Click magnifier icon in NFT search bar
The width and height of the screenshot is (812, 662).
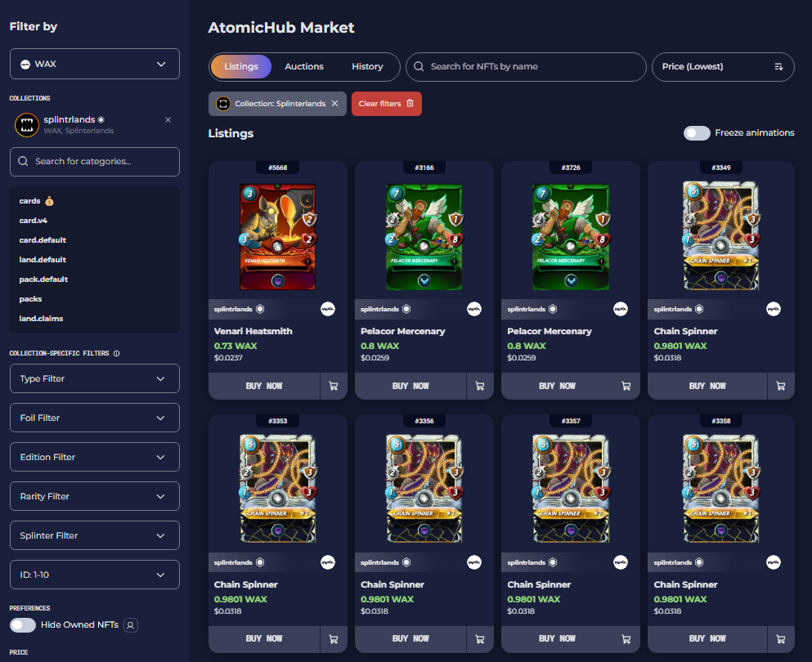419,67
